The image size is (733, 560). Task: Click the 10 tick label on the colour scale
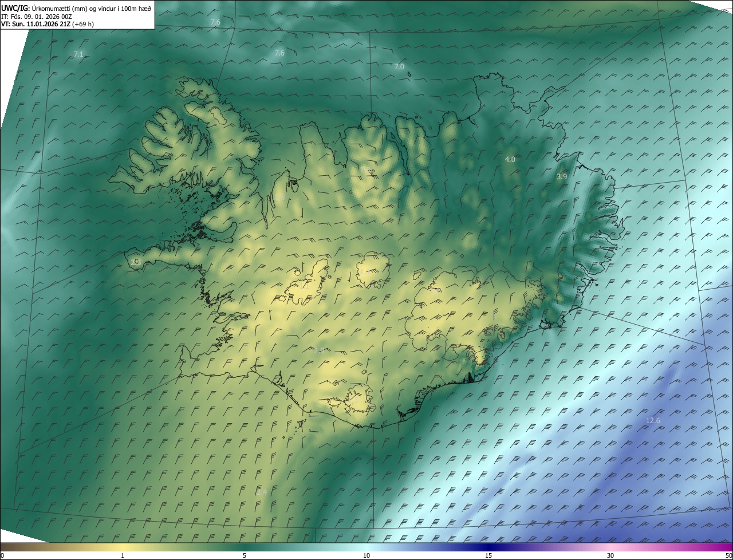(x=366, y=555)
